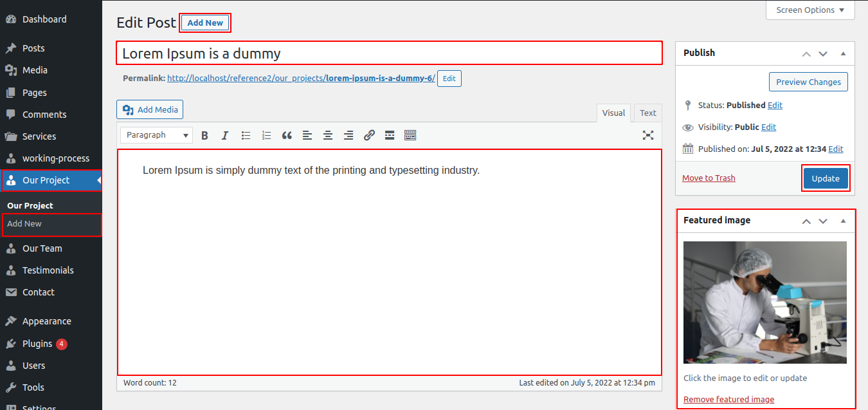Toggle the extended toolbar row

(x=410, y=135)
